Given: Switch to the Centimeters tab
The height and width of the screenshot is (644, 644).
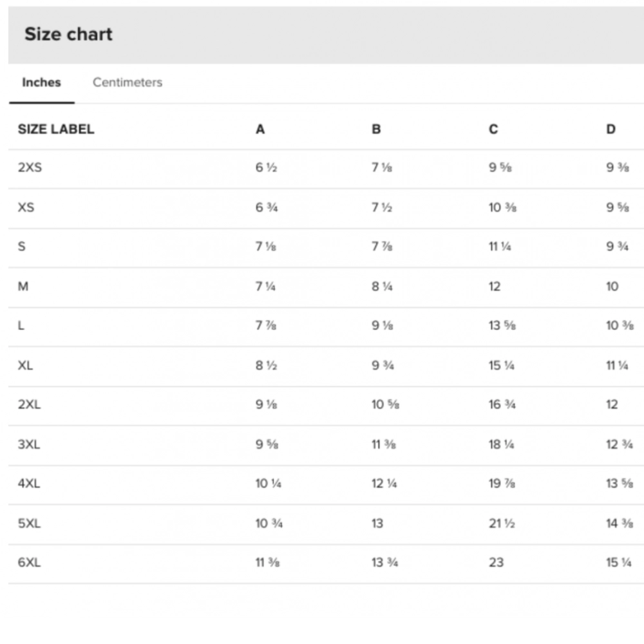Looking at the screenshot, I should pos(127,82).
